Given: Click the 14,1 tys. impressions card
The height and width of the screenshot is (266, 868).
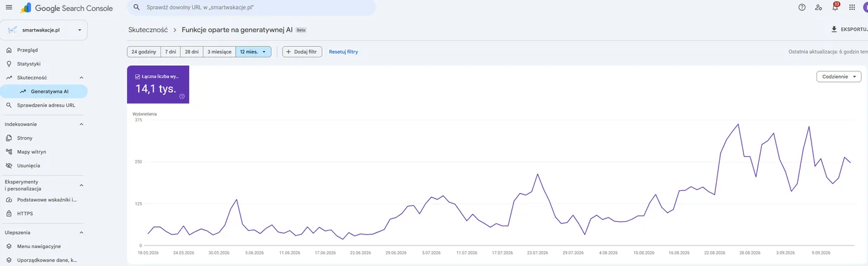Looking at the screenshot, I should click(158, 84).
